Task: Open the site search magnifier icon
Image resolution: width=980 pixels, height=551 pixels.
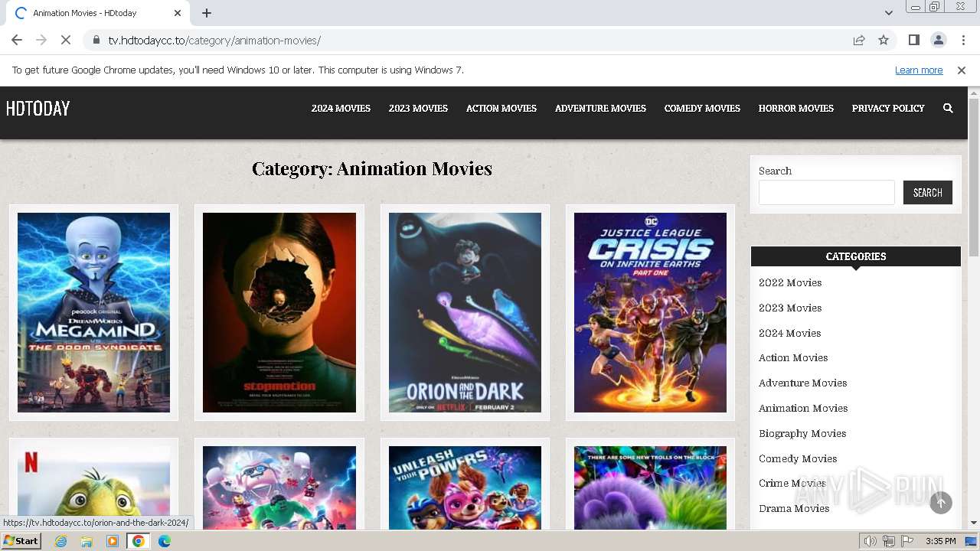Action: pos(948,108)
